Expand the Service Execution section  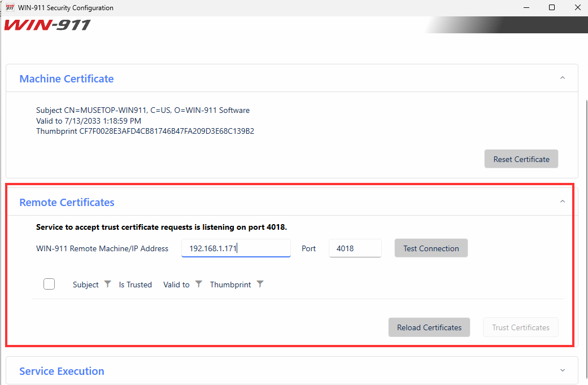coord(563,370)
